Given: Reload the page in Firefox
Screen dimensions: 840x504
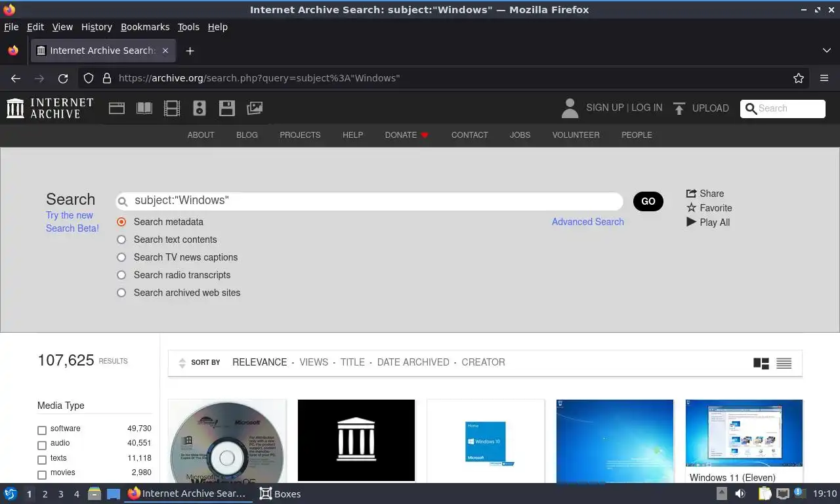Looking at the screenshot, I should click(x=63, y=78).
